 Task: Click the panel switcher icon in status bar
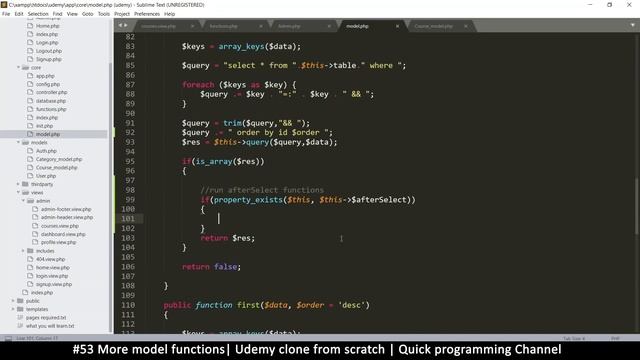pos(8,338)
